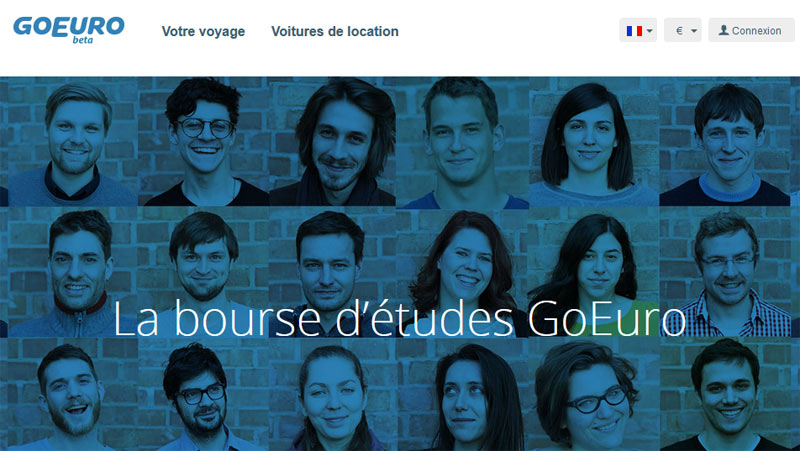Select the curly-haired man with round glasses photo
The height and width of the screenshot is (451, 800).
point(203,142)
